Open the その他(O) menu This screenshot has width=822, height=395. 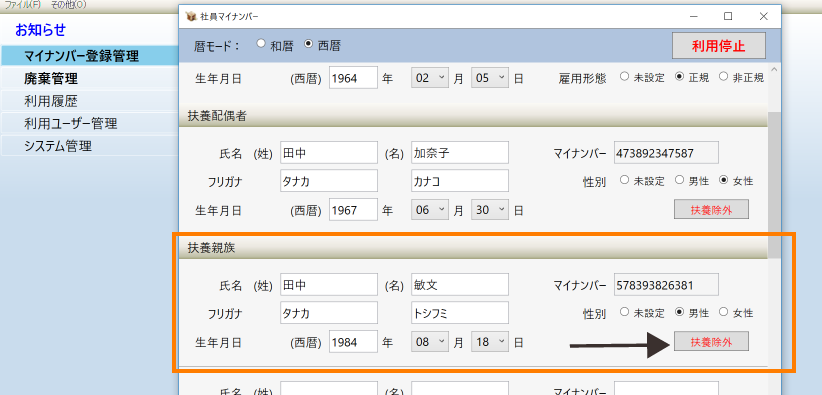click(69, 5)
